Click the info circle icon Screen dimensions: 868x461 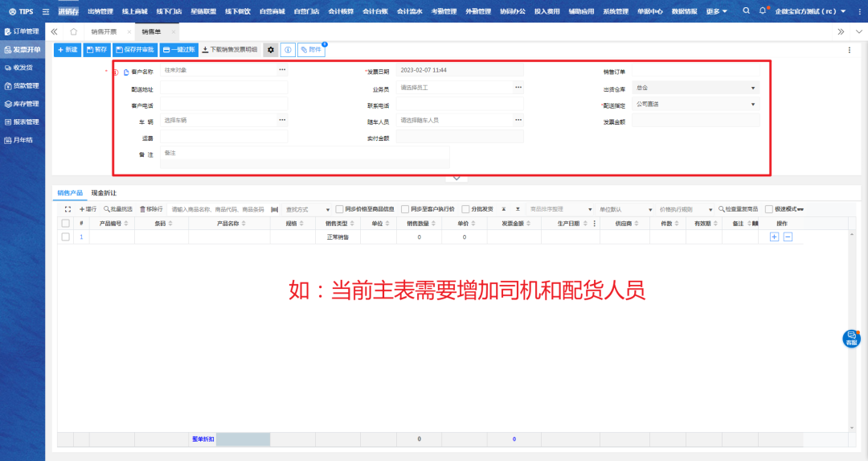287,50
